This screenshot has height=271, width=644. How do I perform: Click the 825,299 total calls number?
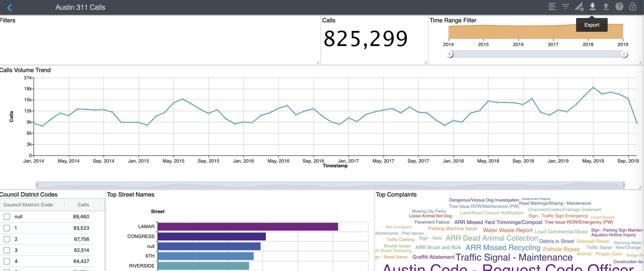click(366, 39)
